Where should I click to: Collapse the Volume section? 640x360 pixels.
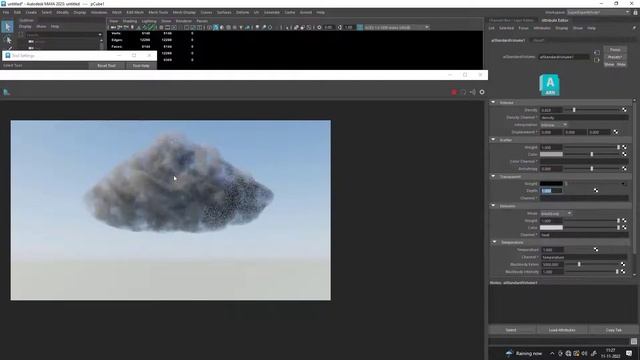493,102
